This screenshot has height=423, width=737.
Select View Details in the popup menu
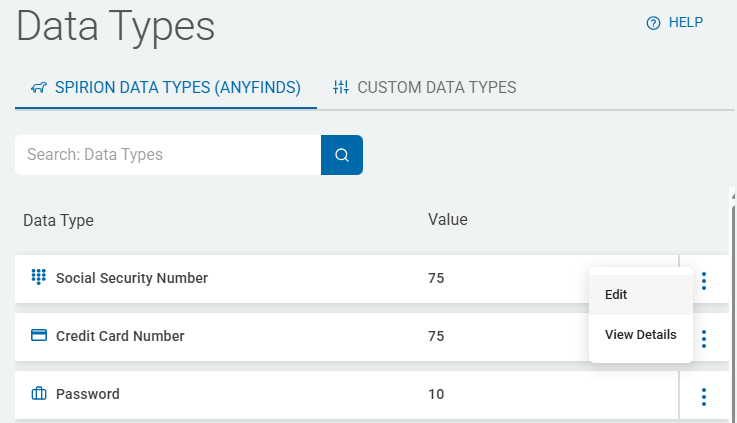coord(640,335)
